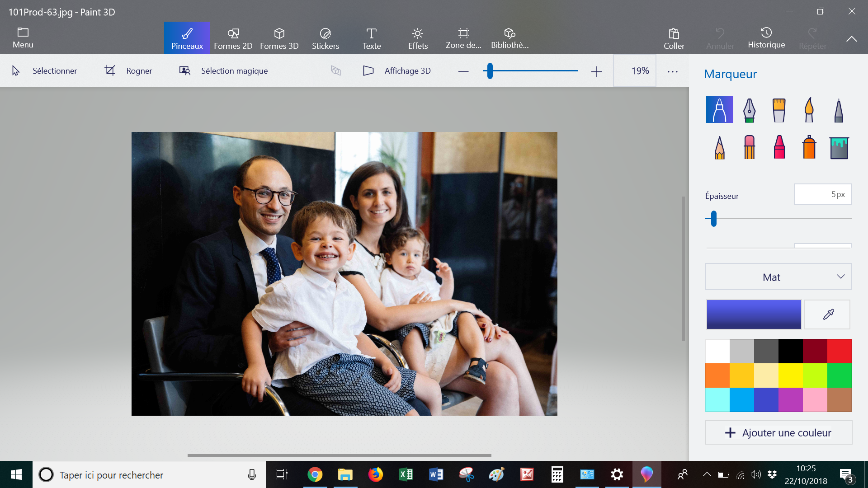Viewport: 868px width, 488px height.
Task: Choose the pencil brush
Action: [719, 147]
